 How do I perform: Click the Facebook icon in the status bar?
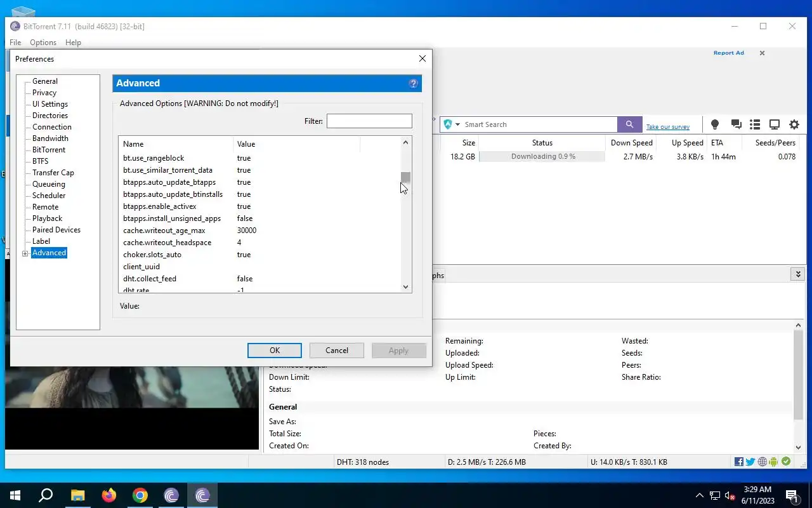point(739,462)
